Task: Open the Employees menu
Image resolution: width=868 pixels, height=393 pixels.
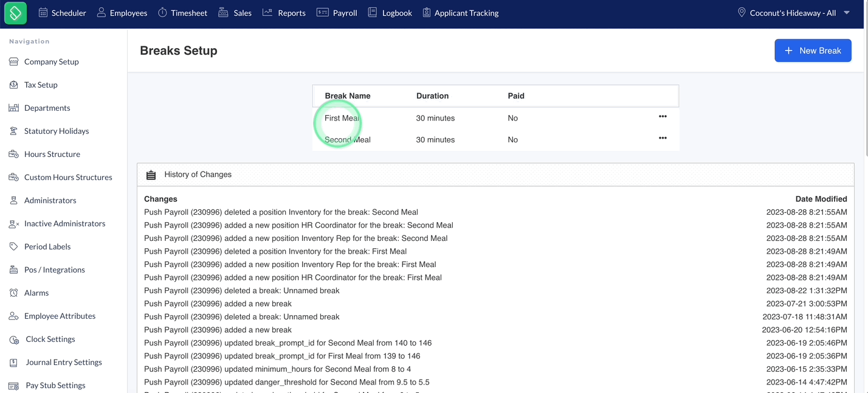Action: point(122,13)
